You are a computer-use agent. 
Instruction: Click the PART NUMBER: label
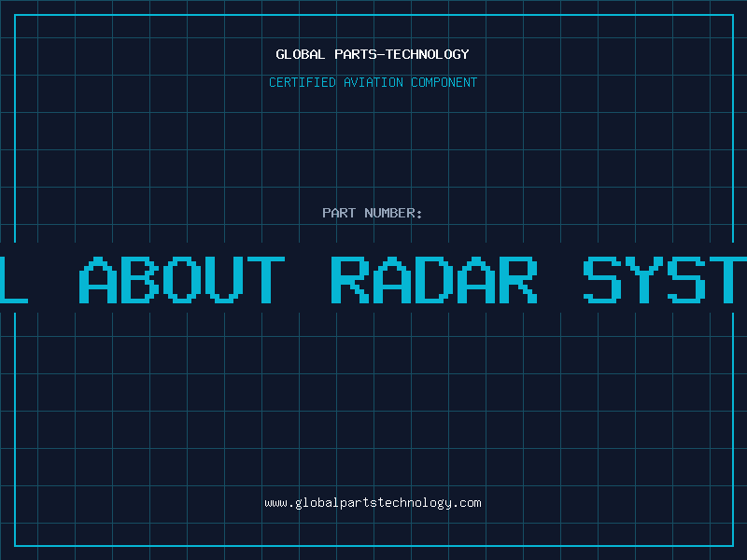click(x=373, y=213)
